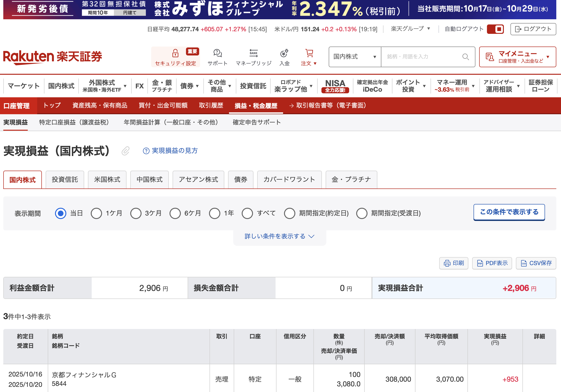Select the すべて period radio button

pos(247,213)
